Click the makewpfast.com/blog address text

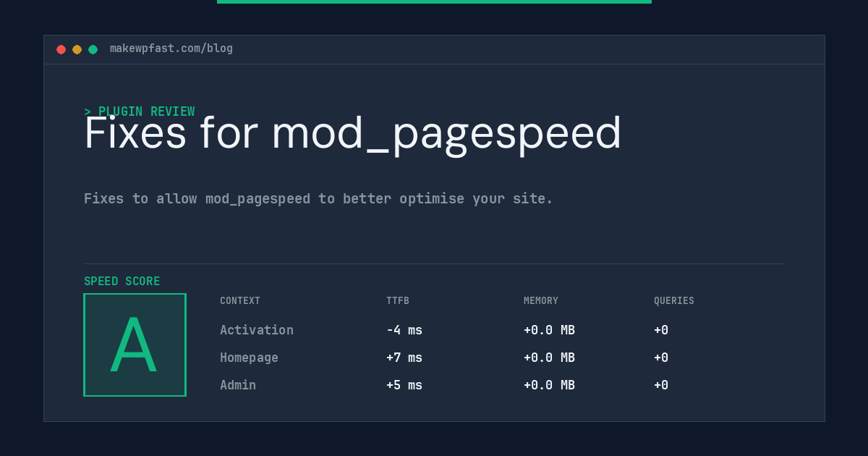171,48
